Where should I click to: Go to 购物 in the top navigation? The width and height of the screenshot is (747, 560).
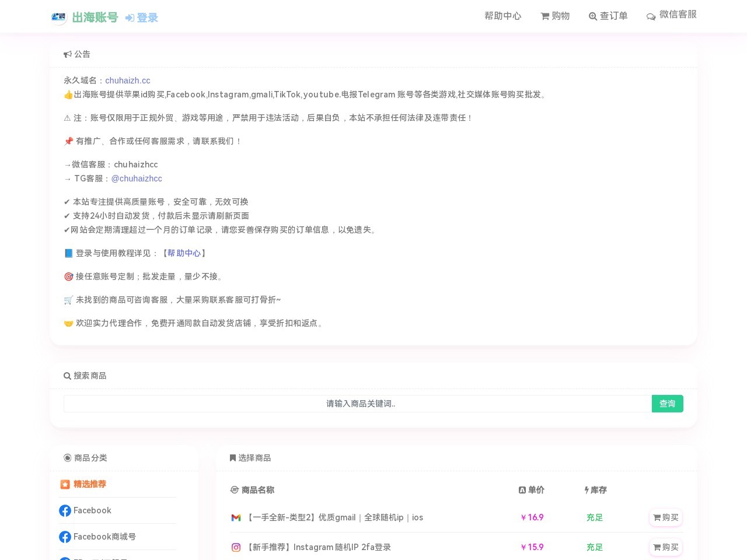pyautogui.click(x=555, y=16)
